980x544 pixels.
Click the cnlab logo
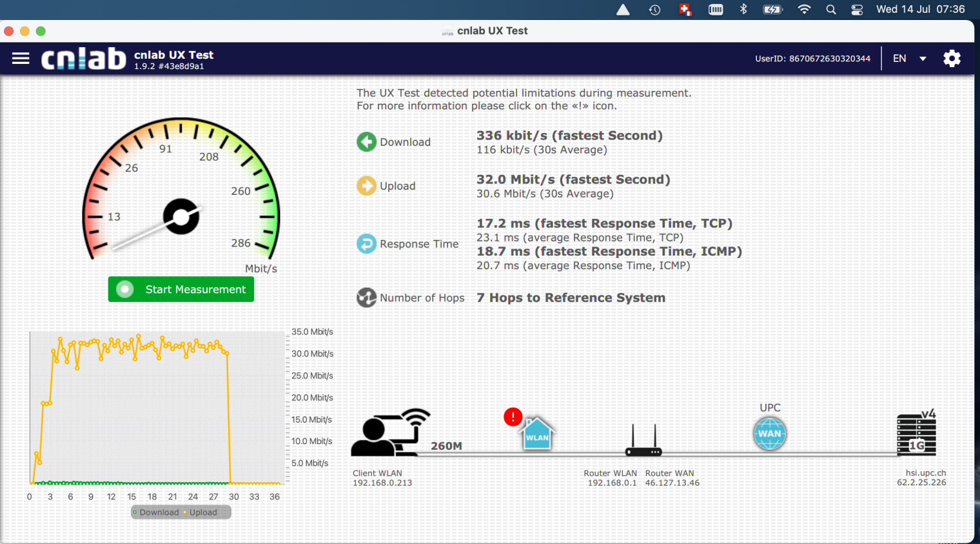pyautogui.click(x=84, y=59)
